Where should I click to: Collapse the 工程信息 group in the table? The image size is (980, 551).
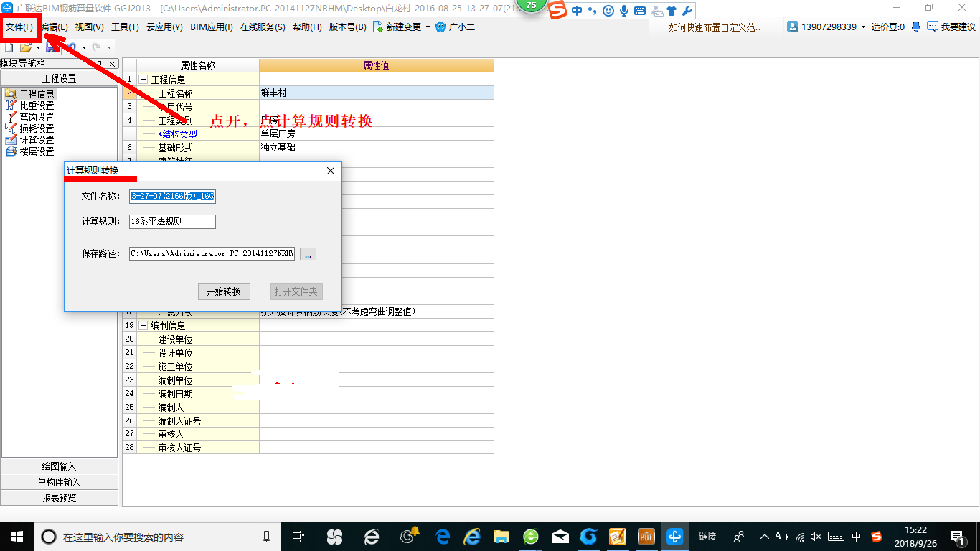(143, 80)
